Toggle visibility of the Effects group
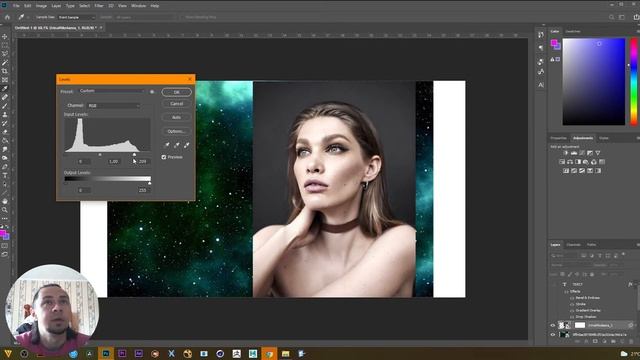Image resolution: width=640 pixels, height=360 pixels. coord(566,291)
